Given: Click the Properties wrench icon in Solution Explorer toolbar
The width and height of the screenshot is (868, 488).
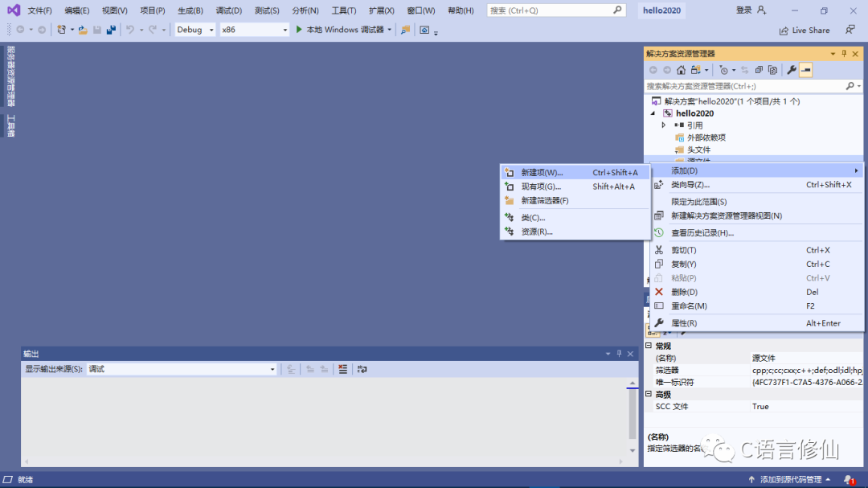Looking at the screenshot, I should point(792,70).
